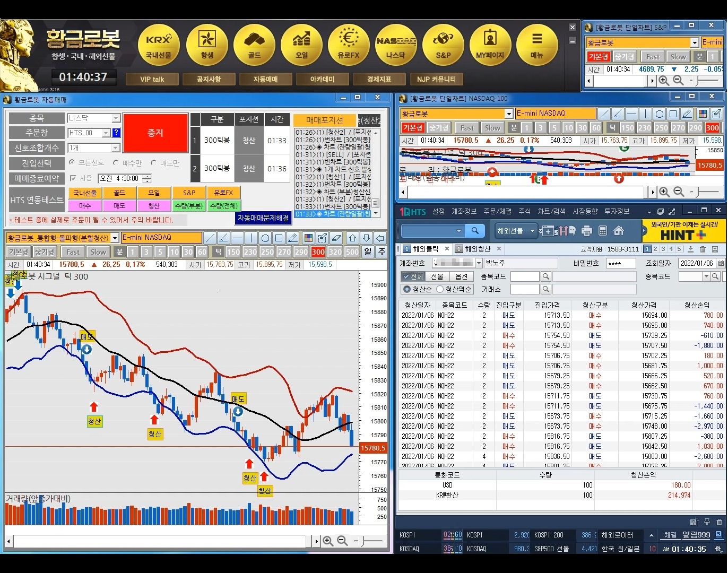Open the 주문창 HTS_00 dropdown
The image size is (728, 573).
(x=106, y=133)
